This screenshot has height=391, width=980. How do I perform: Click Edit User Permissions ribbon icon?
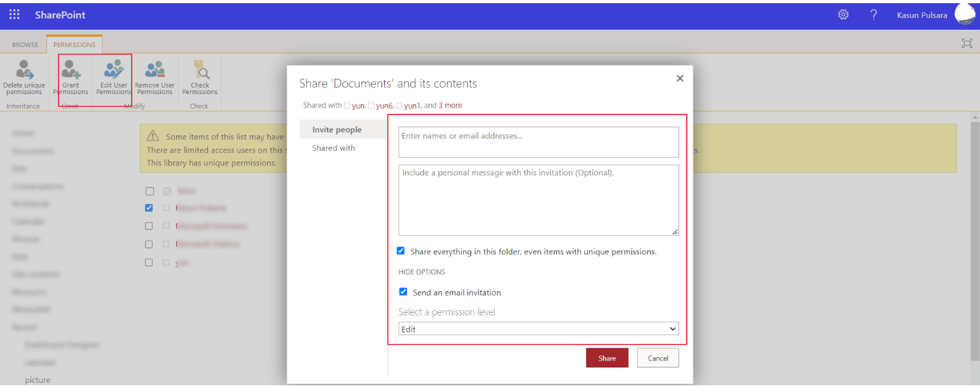point(113,78)
